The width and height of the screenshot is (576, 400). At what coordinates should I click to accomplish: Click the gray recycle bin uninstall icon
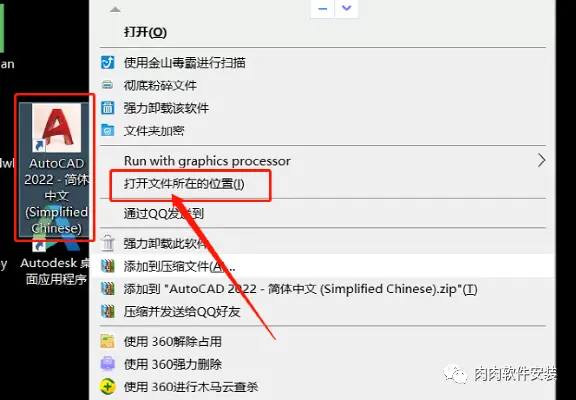coord(108,244)
